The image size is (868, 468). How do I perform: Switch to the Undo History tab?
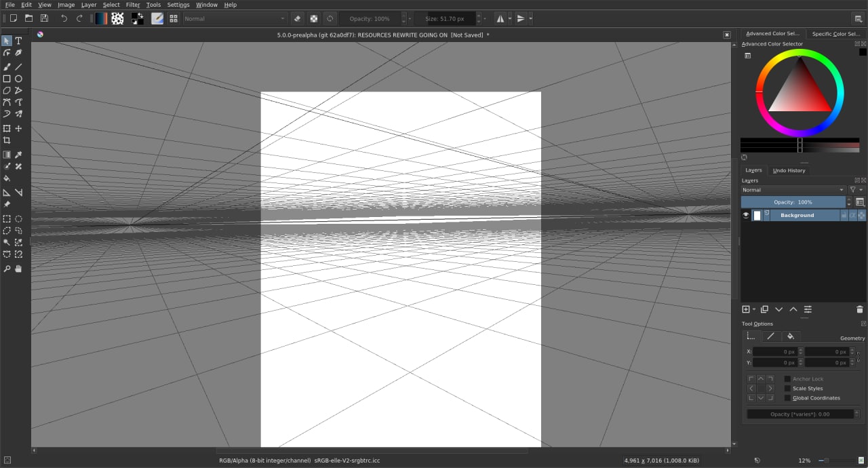(789, 170)
